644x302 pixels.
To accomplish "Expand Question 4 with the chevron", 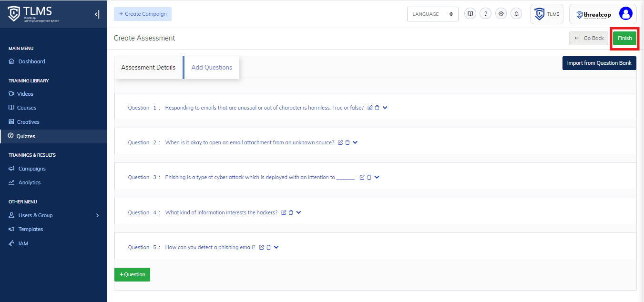I will pyautogui.click(x=299, y=212).
